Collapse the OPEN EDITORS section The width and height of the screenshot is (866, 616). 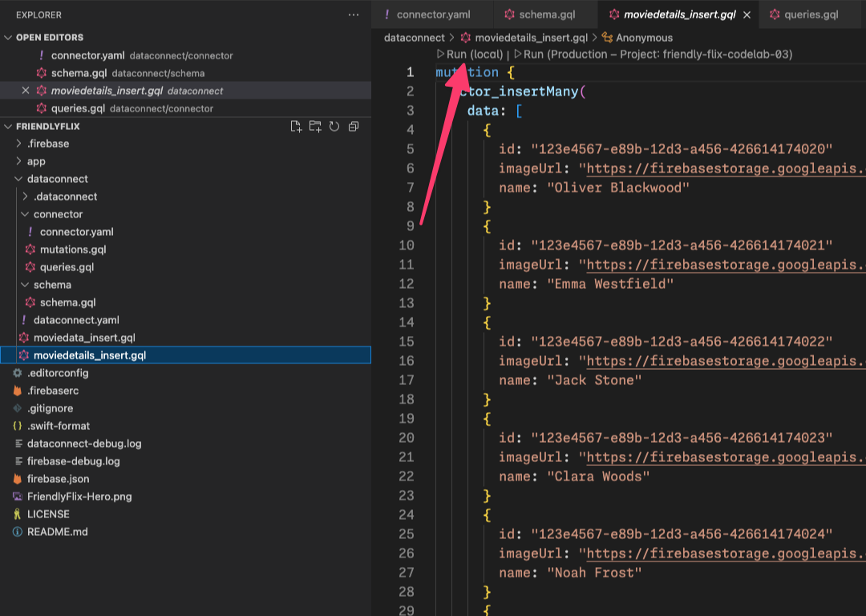9,38
